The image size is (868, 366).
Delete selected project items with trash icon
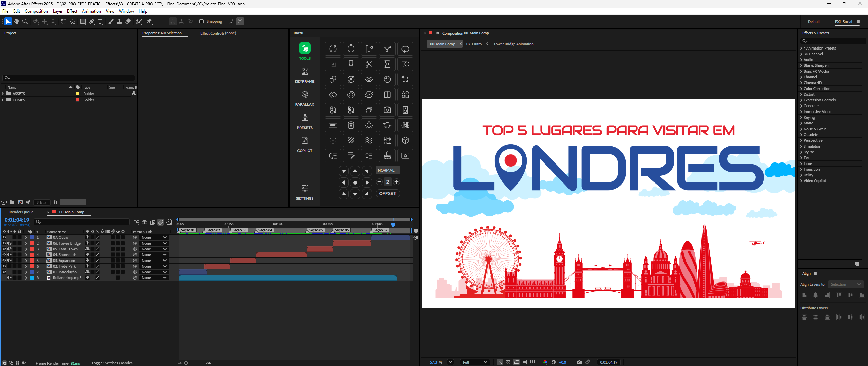click(55, 203)
